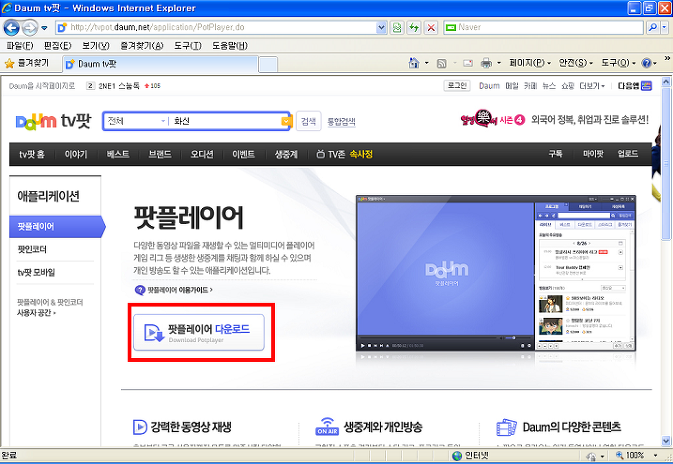Screen dimensions: 673x464
Task: Open 베스트 in navigation bar
Action: [118, 154]
